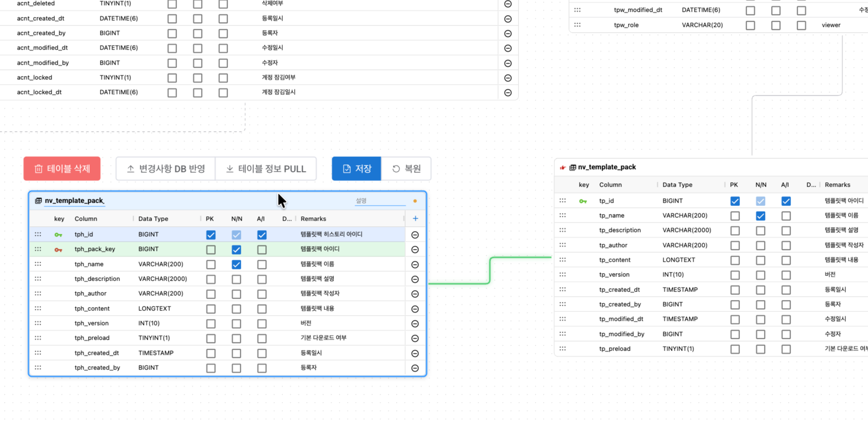
Task: Click the 복원 restore button
Action: click(x=406, y=169)
